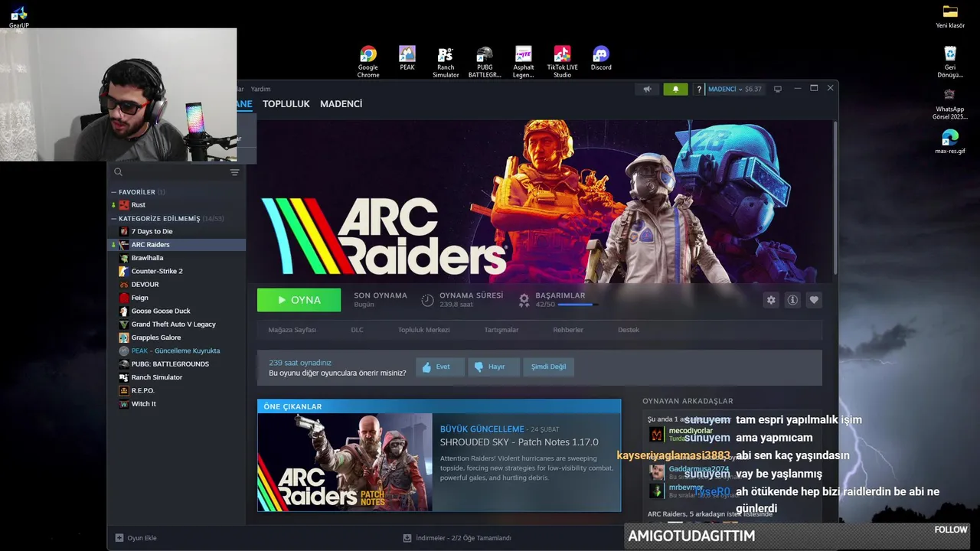
Task: Select Ranch Simulator in library
Action: pos(177,377)
